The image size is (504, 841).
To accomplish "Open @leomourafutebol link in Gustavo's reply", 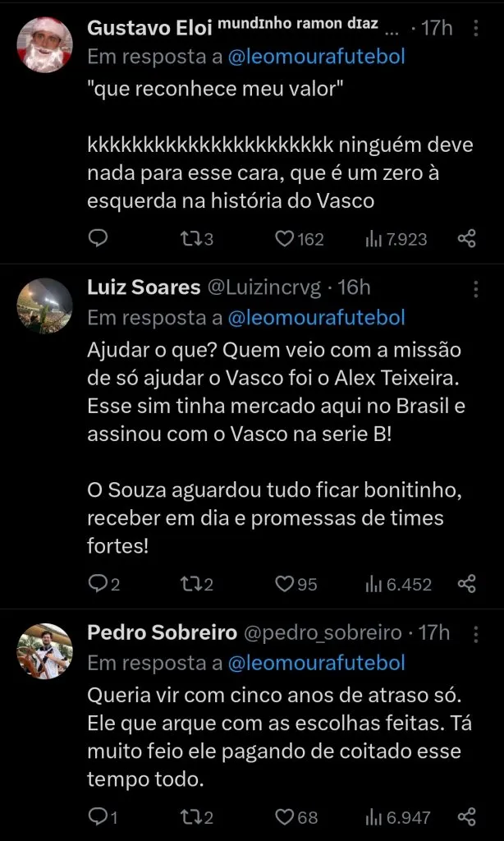I will 315,57.
